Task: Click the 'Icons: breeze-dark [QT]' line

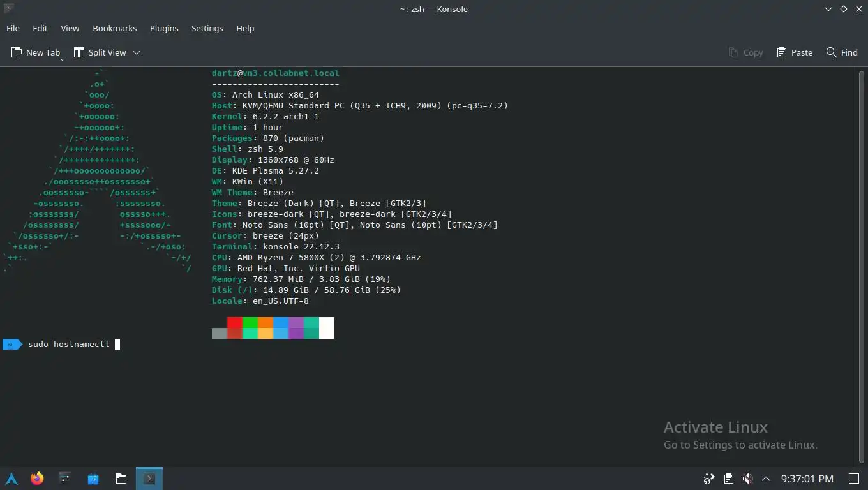Action: point(332,214)
